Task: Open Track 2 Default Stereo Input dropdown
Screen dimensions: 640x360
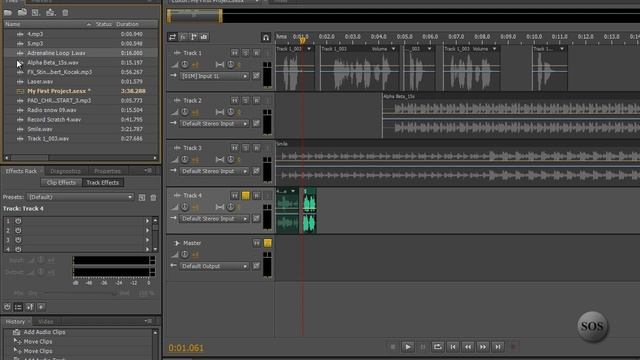Action: 214,124
